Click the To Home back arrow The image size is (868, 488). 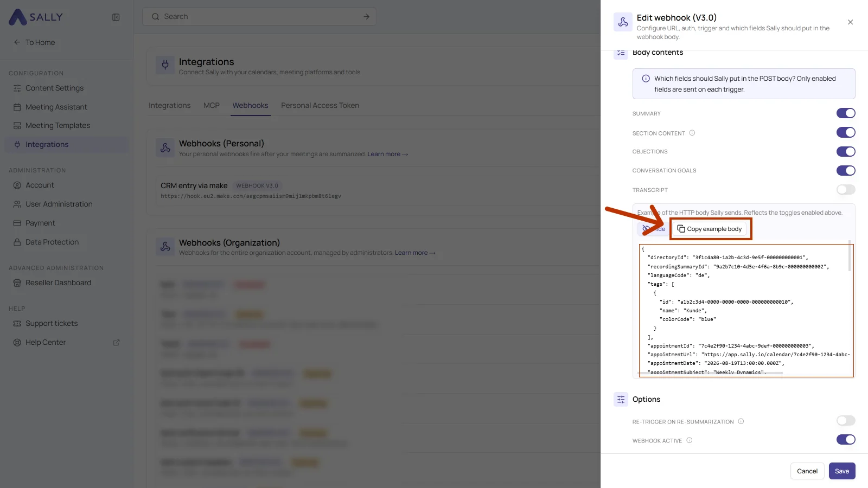pos(17,42)
